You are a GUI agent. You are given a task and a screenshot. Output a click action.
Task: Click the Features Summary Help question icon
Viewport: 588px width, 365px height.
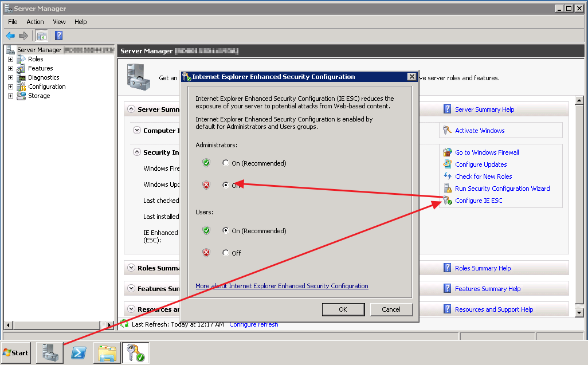click(x=448, y=288)
